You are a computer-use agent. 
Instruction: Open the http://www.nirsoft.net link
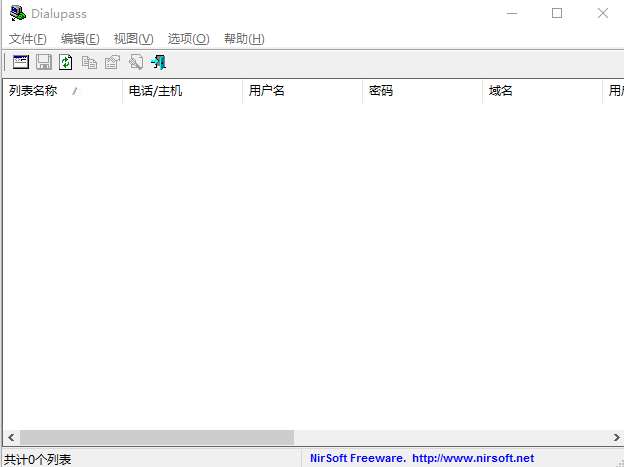click(473, 458)
